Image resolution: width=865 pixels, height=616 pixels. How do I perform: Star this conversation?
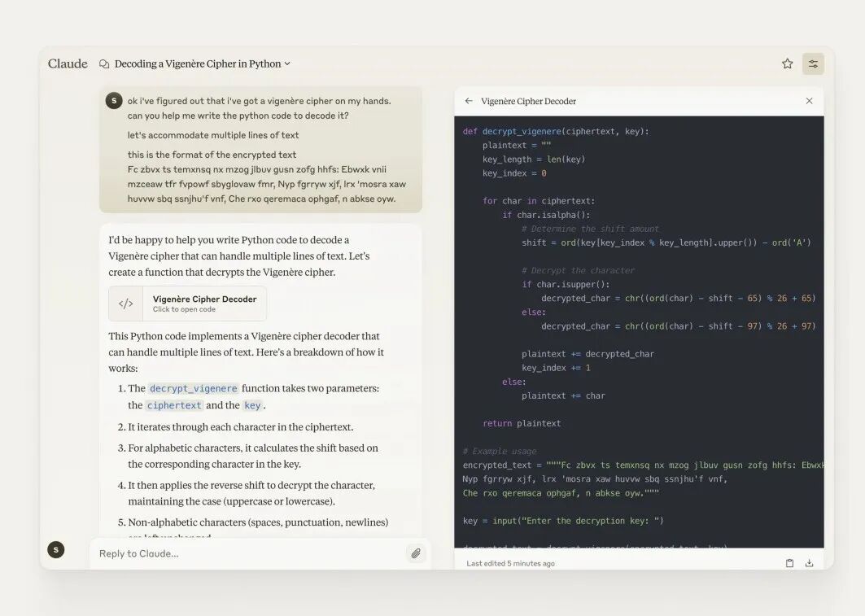[x=787, y=64]
